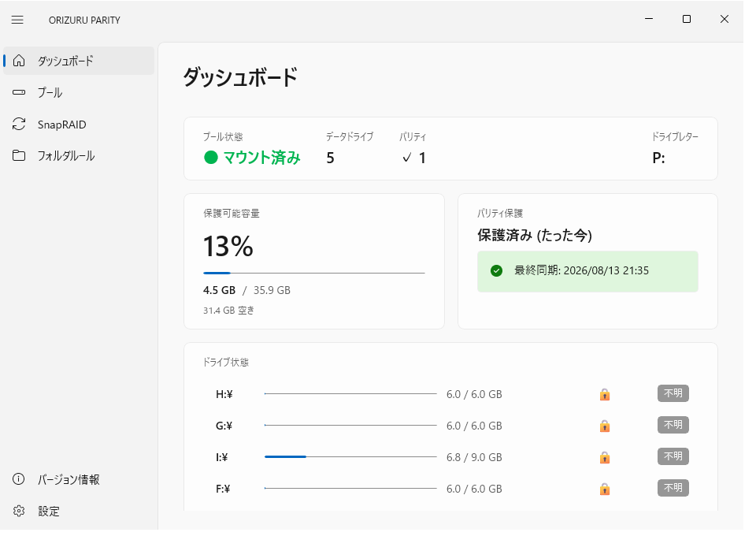Image resolution: width=756 pixels, height=536 pixels.
Task: Click the ORIZURU PARITY title text
Action: [x=84, y=20]
